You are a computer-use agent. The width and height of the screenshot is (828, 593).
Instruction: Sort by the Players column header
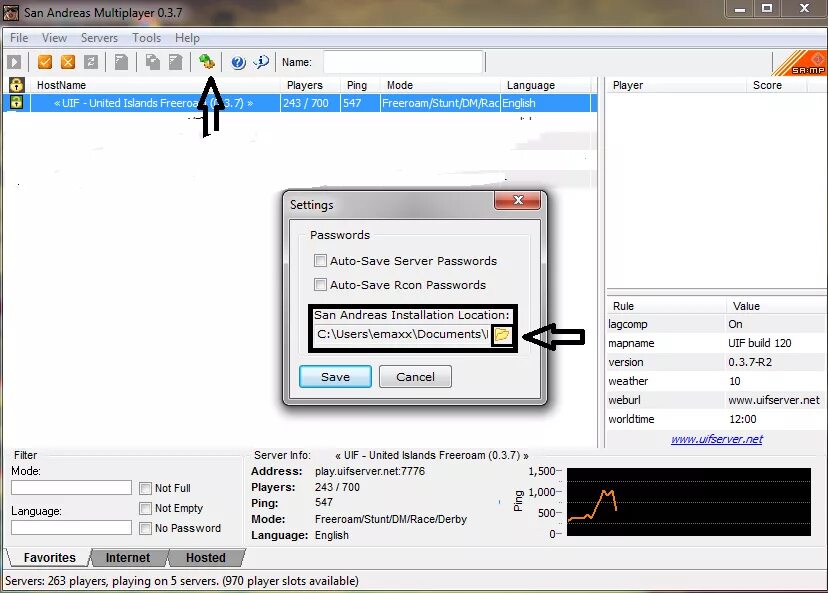311,85
